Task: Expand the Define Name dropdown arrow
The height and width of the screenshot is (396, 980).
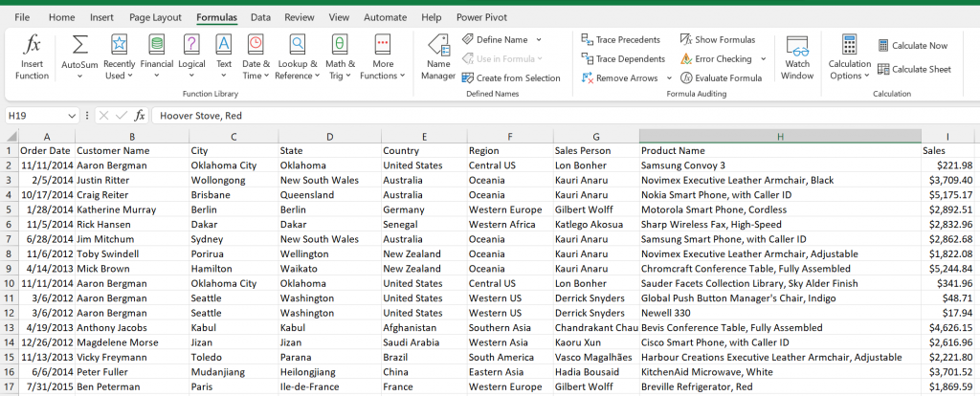Action: (x=539, y=39)
